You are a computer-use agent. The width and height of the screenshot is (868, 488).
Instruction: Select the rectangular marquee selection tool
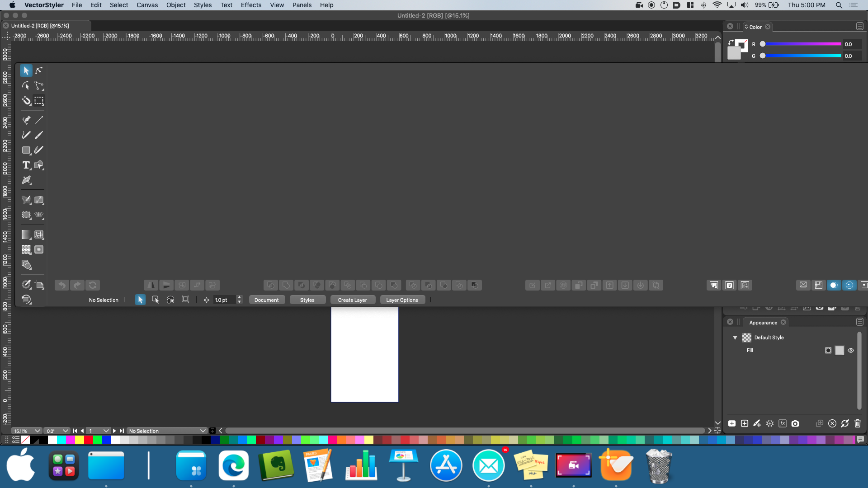[x=39, y=101]
